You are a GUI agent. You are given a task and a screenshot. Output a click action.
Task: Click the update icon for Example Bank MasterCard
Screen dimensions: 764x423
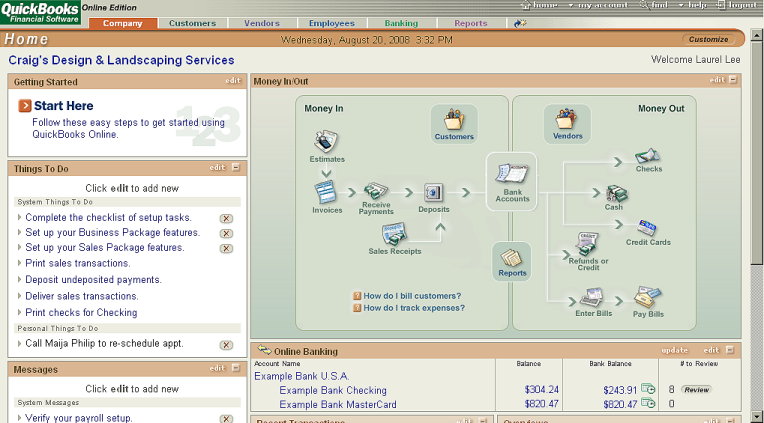click(648, 403)
